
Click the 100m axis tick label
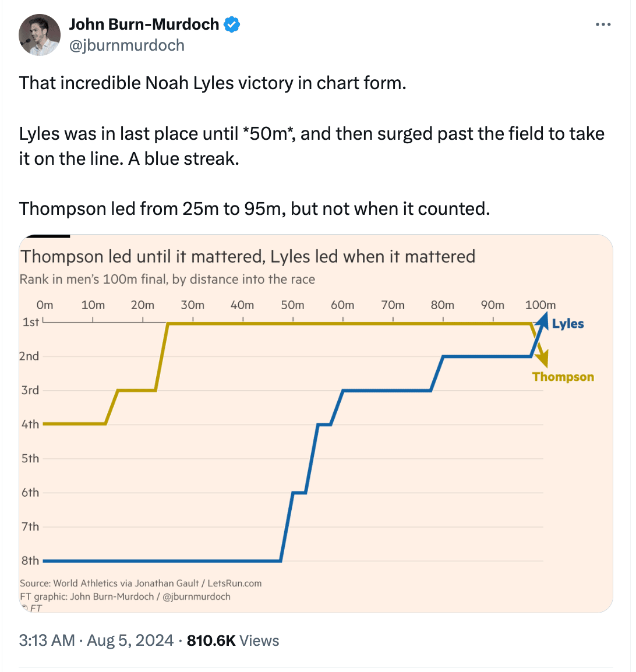(x=540, y=305)
